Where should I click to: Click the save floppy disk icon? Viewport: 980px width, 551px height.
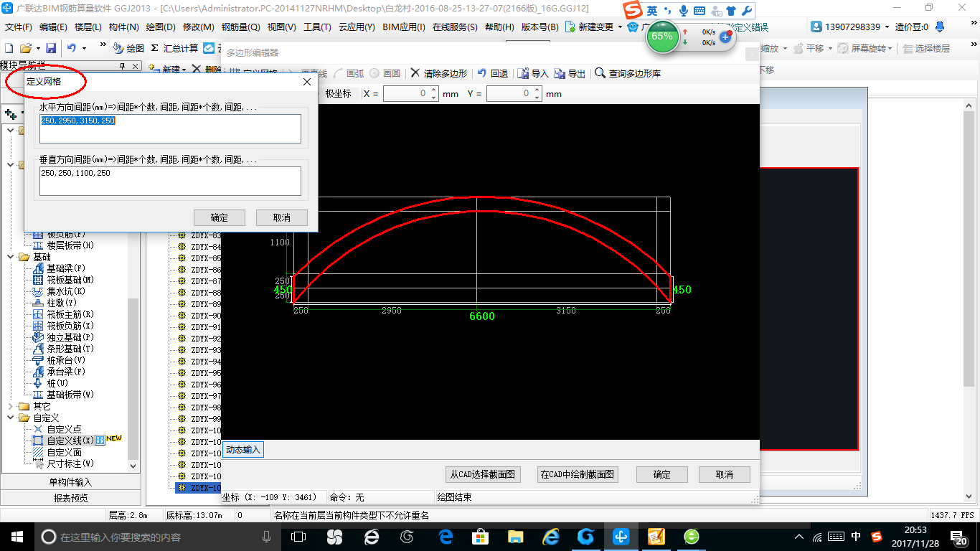click(x=51, y=48)
